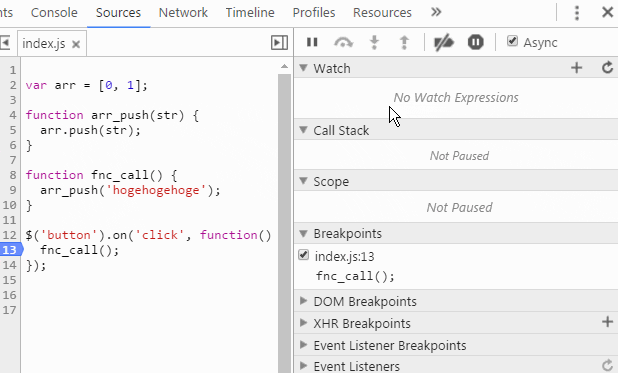The height and width of the screenshot is (373, 618).
Task: Pause script execution
Action: pyautogui.click(x=312, y=42)
